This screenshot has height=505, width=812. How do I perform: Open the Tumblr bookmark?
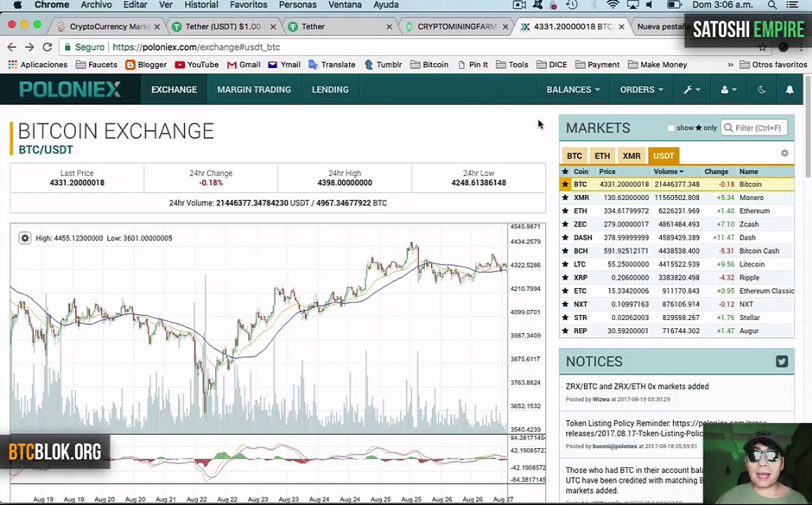point(384,65)
